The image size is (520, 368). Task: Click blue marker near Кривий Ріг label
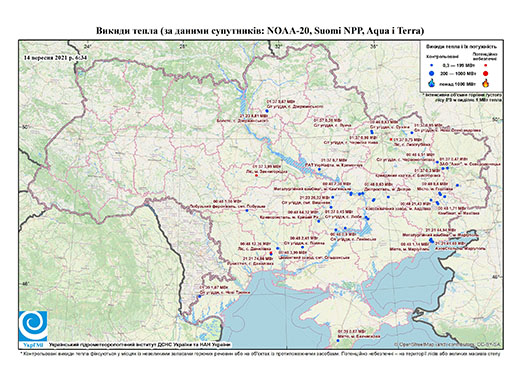[319, 221]
